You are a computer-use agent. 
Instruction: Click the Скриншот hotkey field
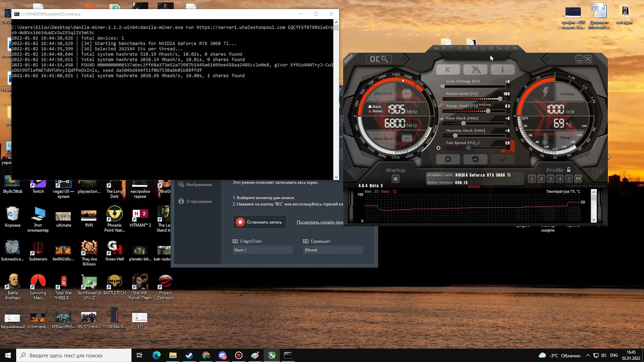pyautogui.click(x=332, y=250)
